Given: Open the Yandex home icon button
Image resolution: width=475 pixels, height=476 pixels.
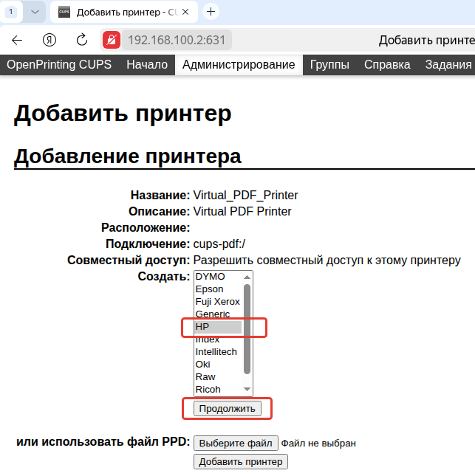Looking at the screenshot, I should [x=49, y=40].
